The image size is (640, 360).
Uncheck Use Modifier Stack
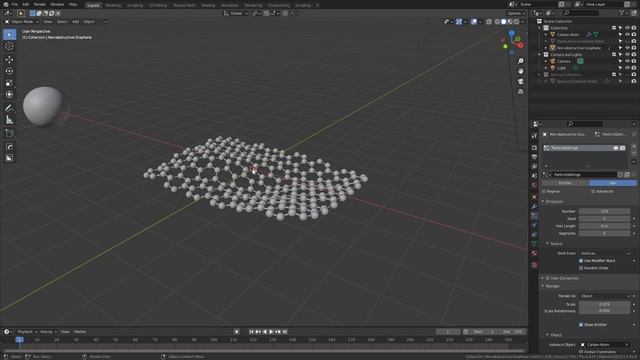[x=581, y=260]
